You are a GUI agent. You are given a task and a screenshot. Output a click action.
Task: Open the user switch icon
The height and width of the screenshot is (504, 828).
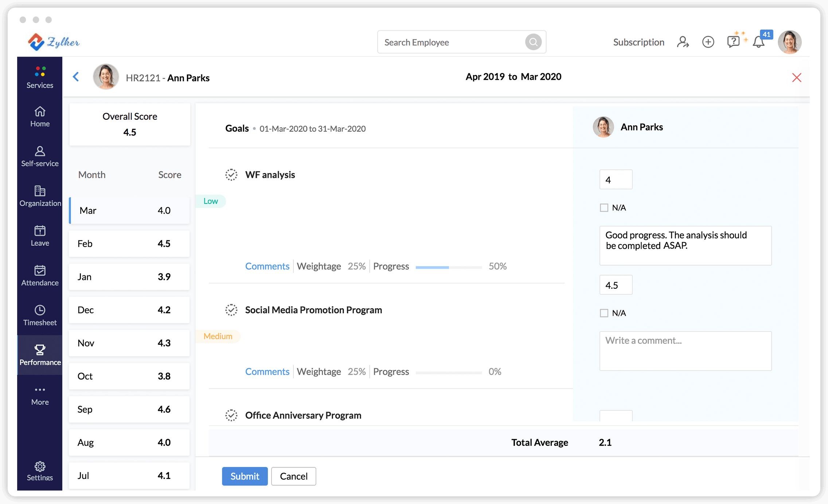tap(683, 42)
